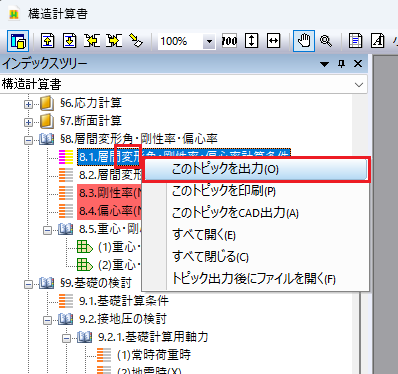The image size is (398, 374).
Task: Click the 100 percent zoom icon
Action: tap(229, 41)
